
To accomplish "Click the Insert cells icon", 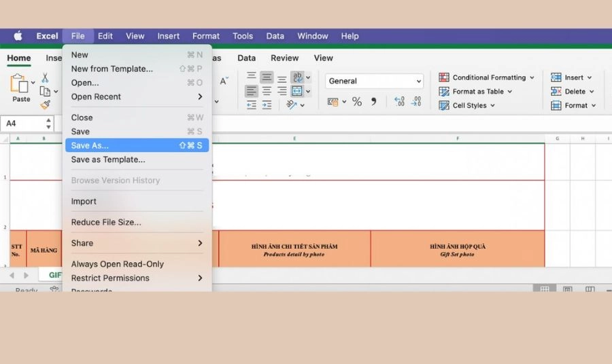I will 556,77.
